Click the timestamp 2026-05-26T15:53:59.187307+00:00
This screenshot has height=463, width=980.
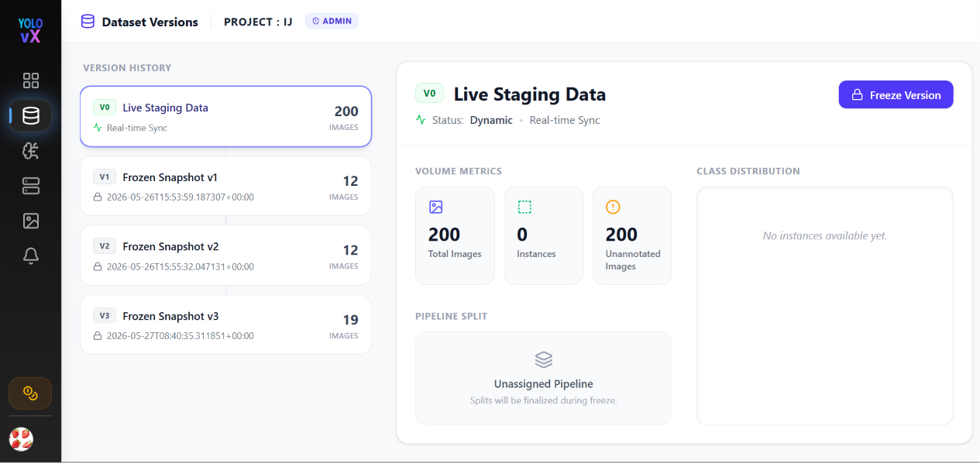click(180, 197)
